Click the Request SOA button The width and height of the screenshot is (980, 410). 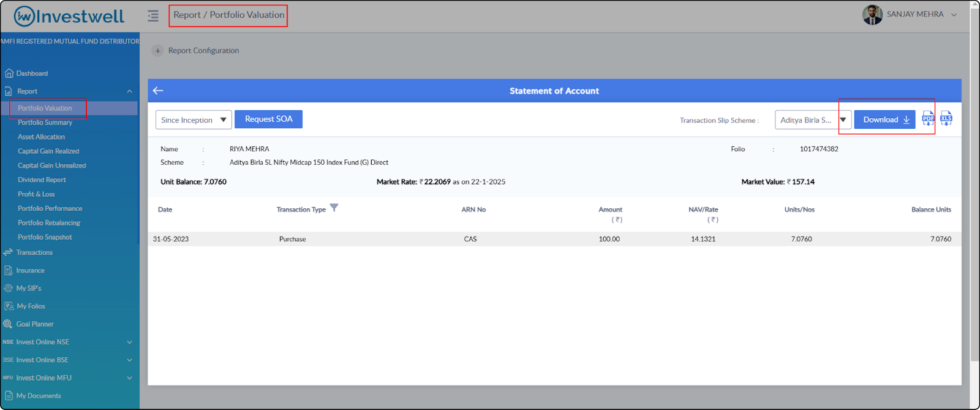(268, 119)
